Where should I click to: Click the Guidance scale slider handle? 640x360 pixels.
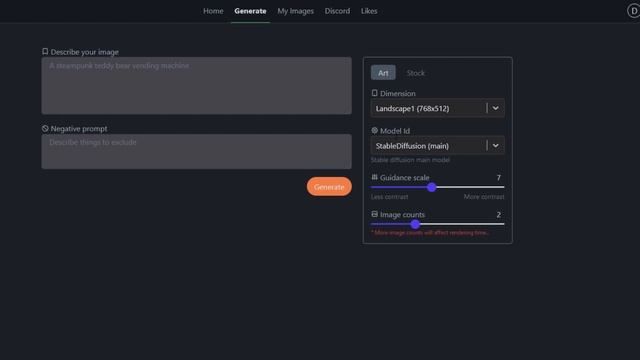[432, 187]
